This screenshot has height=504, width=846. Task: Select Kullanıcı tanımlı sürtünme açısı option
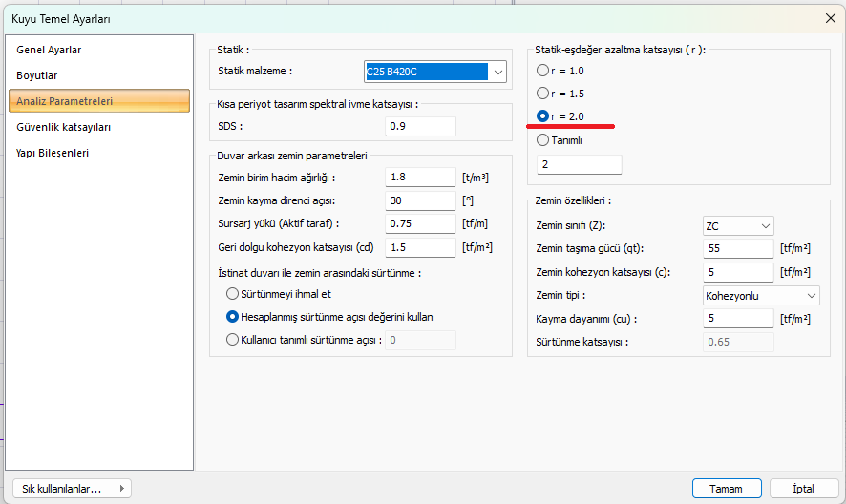pos(232,340)
